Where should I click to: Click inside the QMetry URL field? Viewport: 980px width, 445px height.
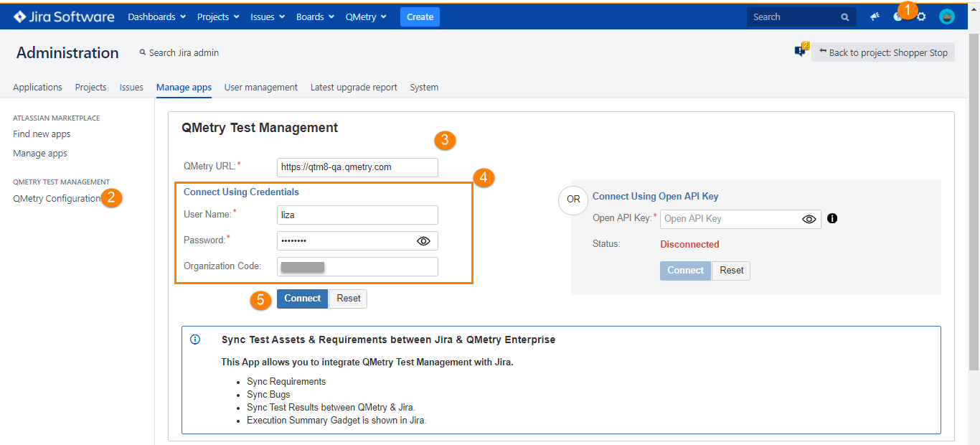pyautogui.click(x=357, y=167)
